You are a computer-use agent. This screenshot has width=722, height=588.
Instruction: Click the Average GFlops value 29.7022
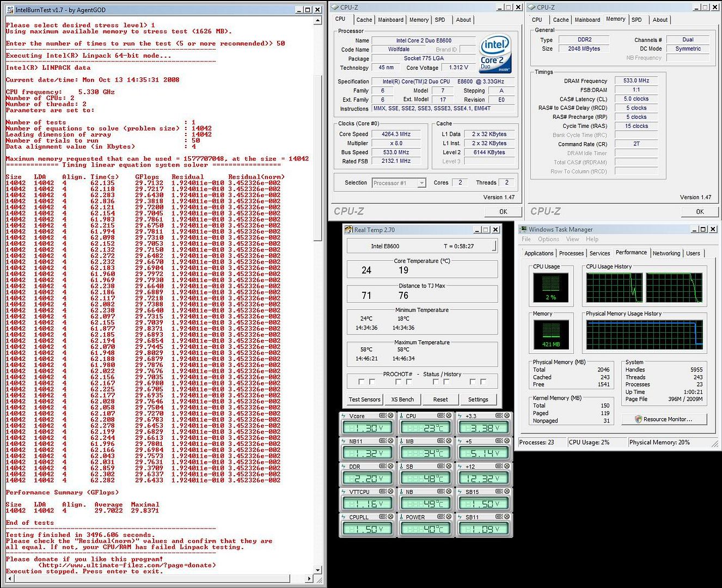click(x=108, y=511)
